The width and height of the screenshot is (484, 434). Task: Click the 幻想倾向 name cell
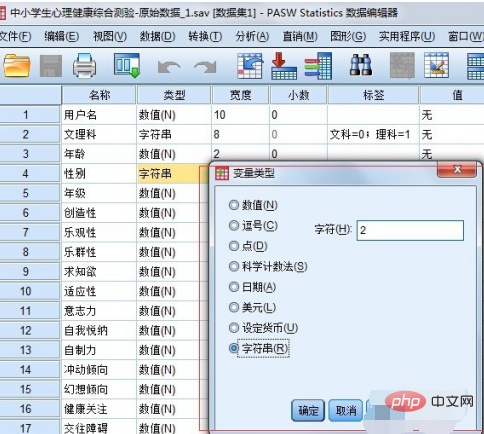(x=99, y=389)
